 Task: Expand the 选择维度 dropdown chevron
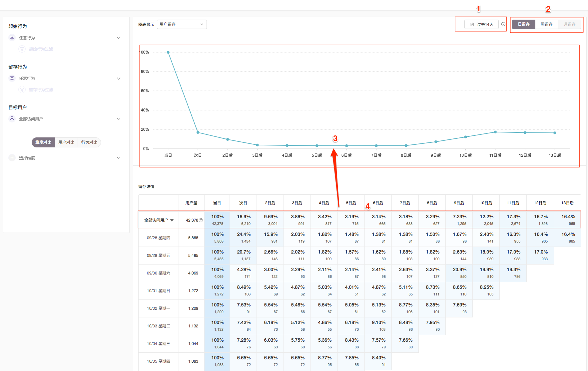coord(119,158)
